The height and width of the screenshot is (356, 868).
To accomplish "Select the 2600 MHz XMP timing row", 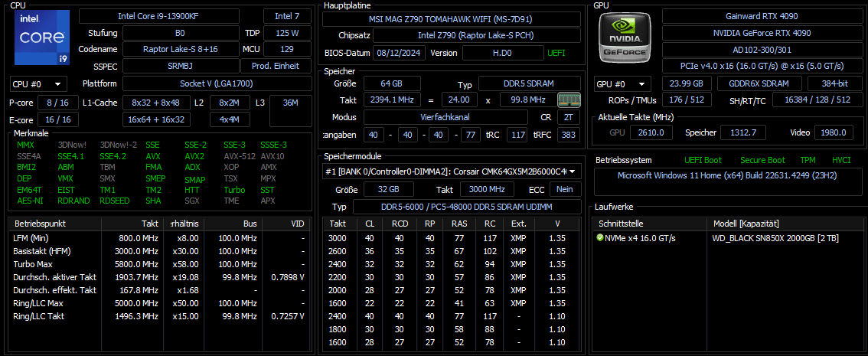I will click(x=452, y=251).
